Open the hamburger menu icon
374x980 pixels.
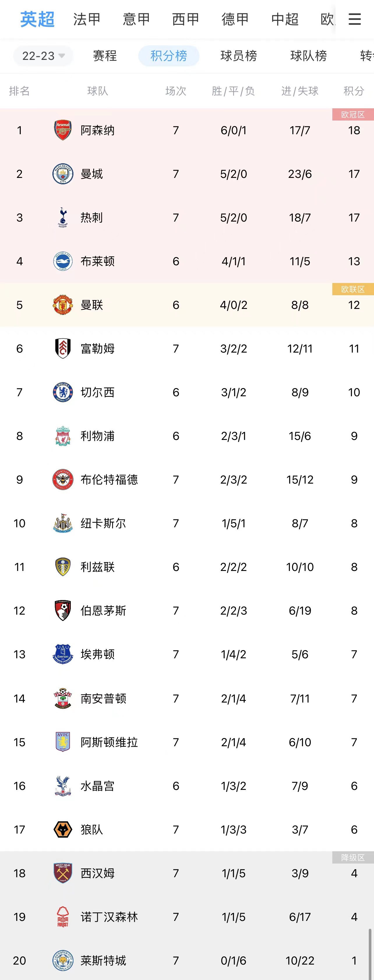pos(354,19)
